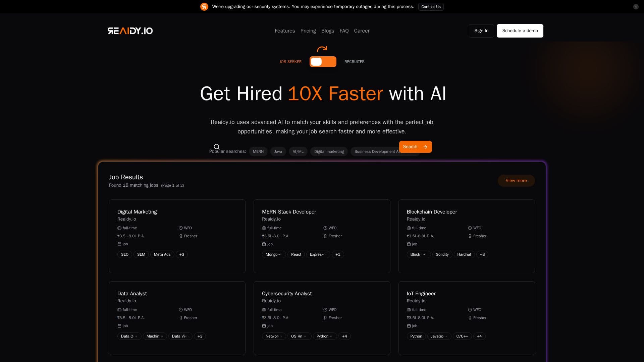644x362 pixels.
Task: Choose the Java popular search chip
Action: point(278,152)
